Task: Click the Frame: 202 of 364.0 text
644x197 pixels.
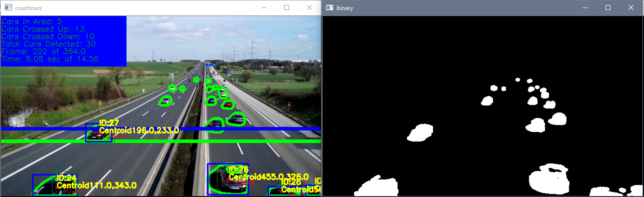Action: coord(43,51)
